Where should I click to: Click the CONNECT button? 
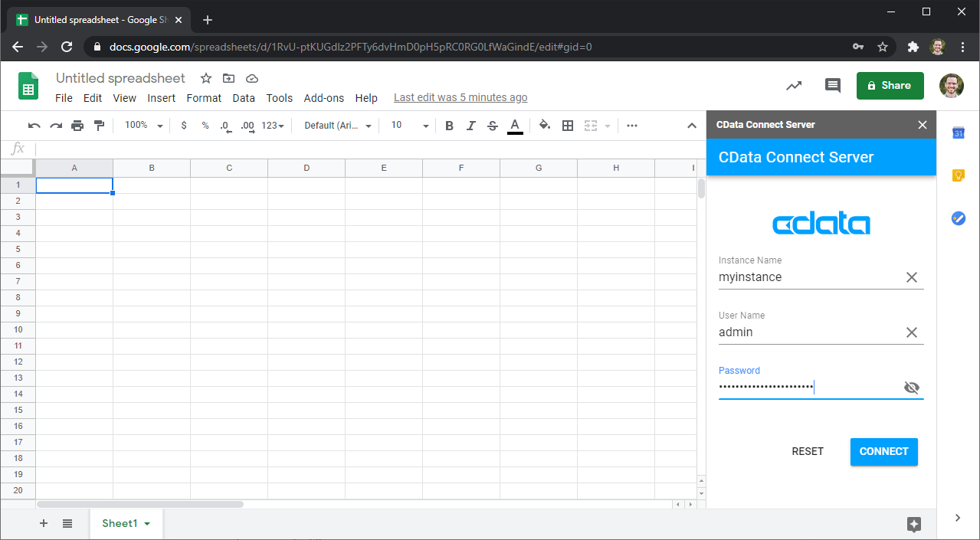pyautogui.click(x=883, y=452)
